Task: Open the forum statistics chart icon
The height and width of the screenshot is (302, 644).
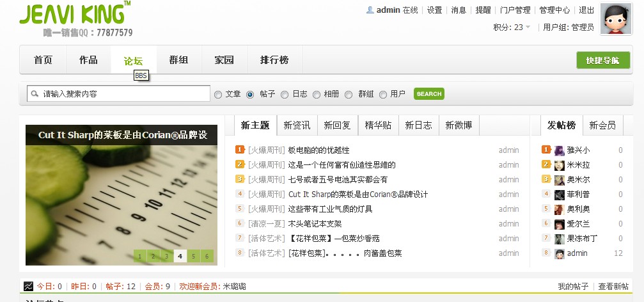Action: [28, 286]
